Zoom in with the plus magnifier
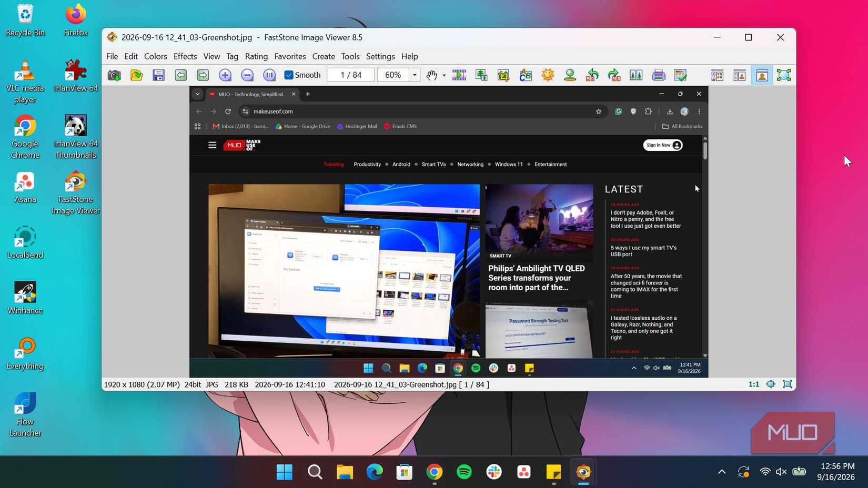The width and height of the screenshot is (868, 488). click(x=225, y=75)
